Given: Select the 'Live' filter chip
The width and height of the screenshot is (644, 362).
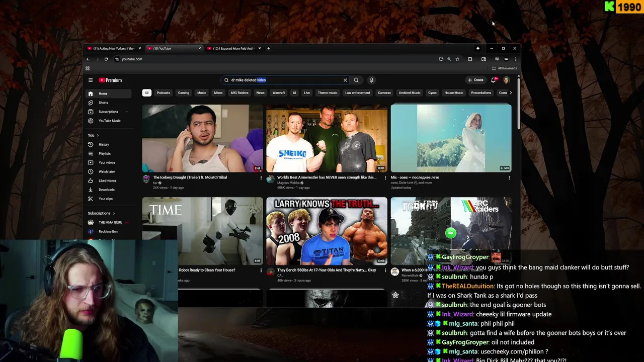Looking at the screenshot, I should coord(307,93).
